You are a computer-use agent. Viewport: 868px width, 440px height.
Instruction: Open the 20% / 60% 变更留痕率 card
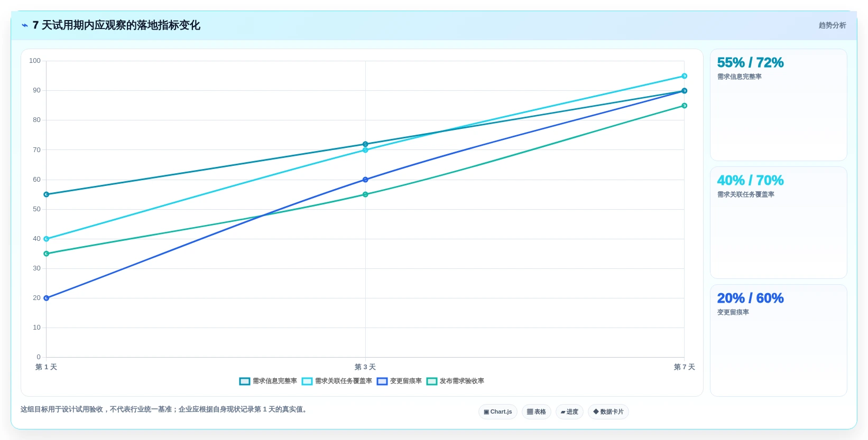(x=778, y=341)
